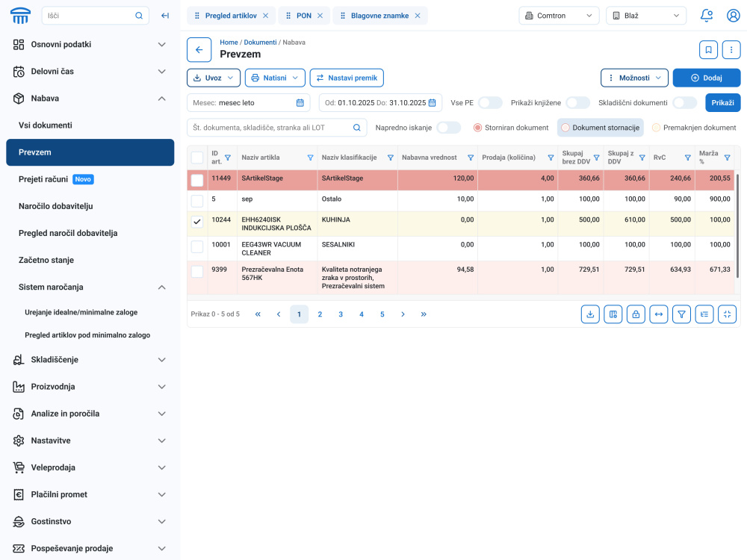Close the Blagovne znamke tab
This screenshot has width=747, height=560.
[418, 16]
